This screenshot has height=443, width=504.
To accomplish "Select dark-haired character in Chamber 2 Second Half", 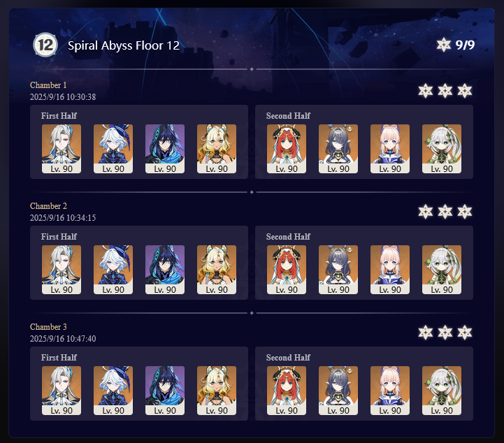I will 338,270.
